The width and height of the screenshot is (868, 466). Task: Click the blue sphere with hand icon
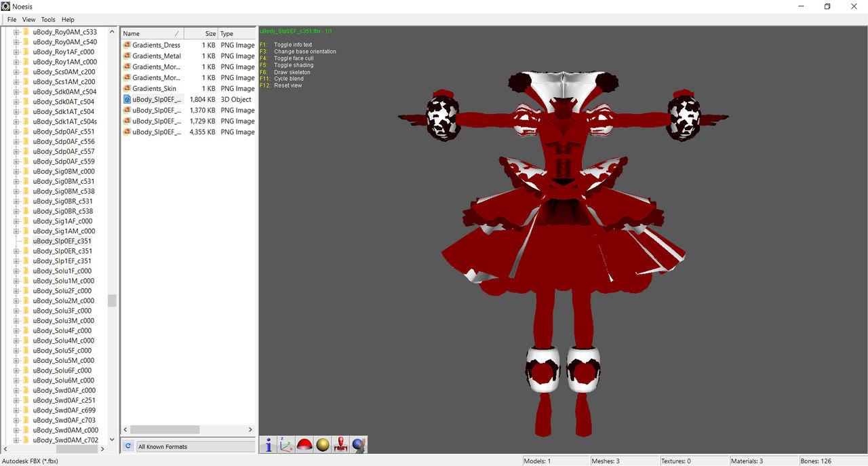359,445
